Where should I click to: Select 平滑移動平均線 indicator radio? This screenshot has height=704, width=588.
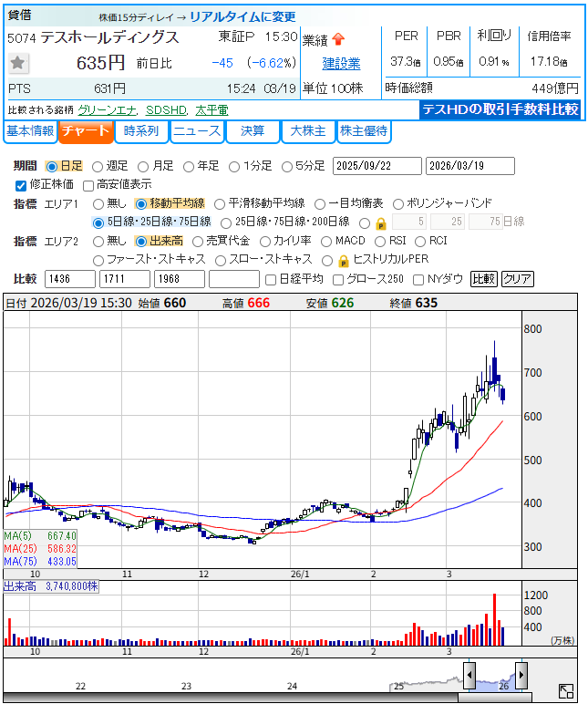(x=220, y=204)
